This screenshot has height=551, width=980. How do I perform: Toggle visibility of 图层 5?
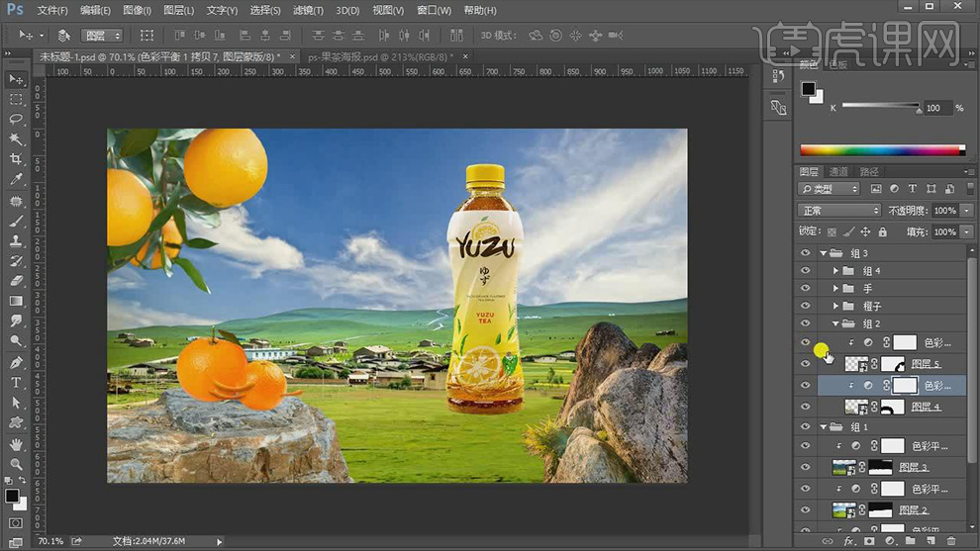tap(806, 364)
